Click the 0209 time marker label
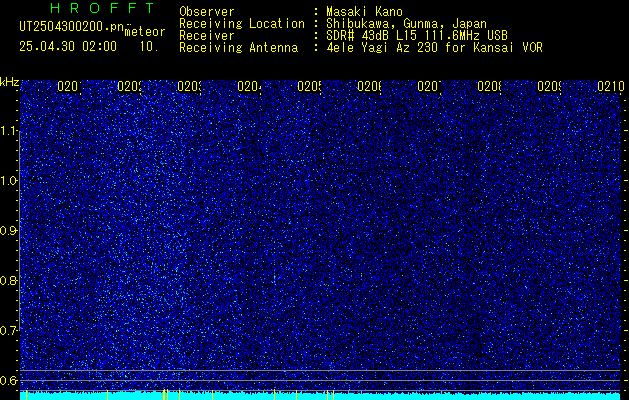 coord(549,86)
